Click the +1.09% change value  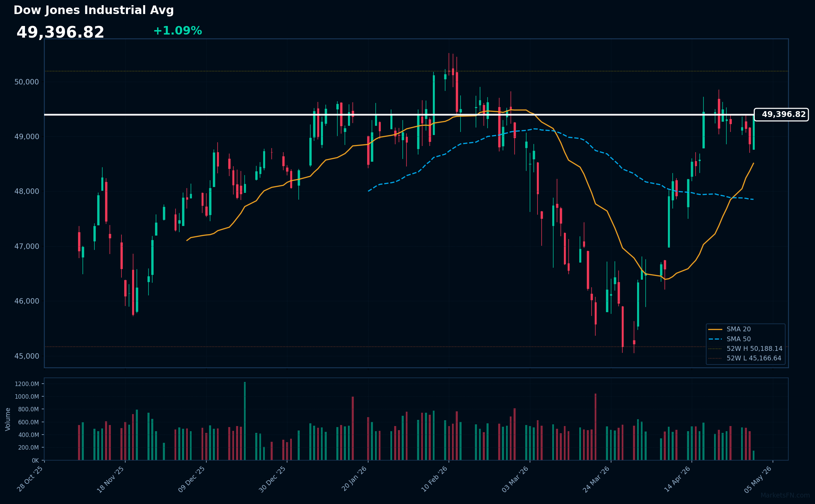click(x=178, y=31)
